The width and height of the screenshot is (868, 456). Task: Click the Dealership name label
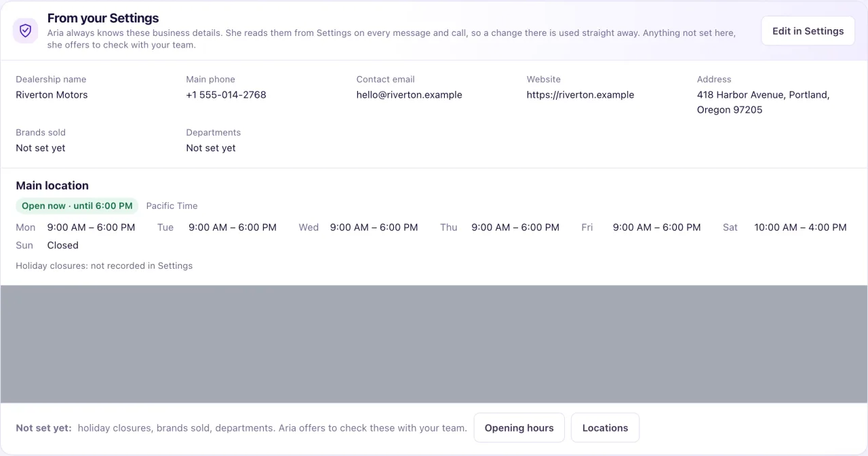click(51, 79)
